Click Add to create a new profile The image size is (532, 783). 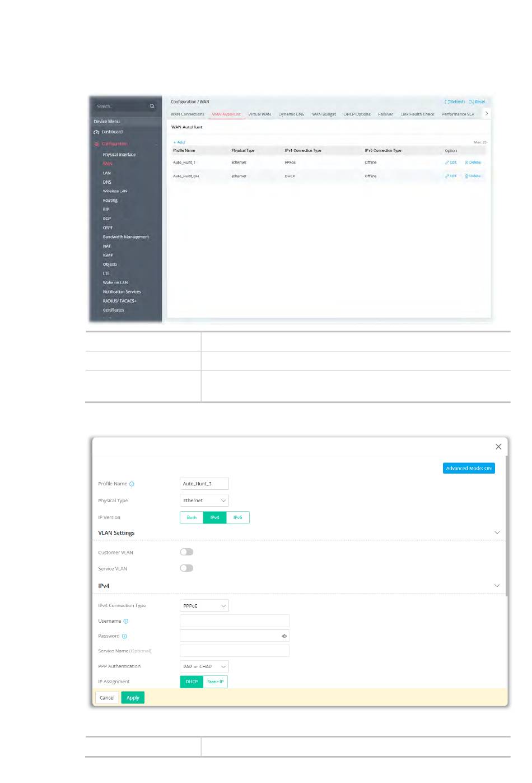point(179,142)
